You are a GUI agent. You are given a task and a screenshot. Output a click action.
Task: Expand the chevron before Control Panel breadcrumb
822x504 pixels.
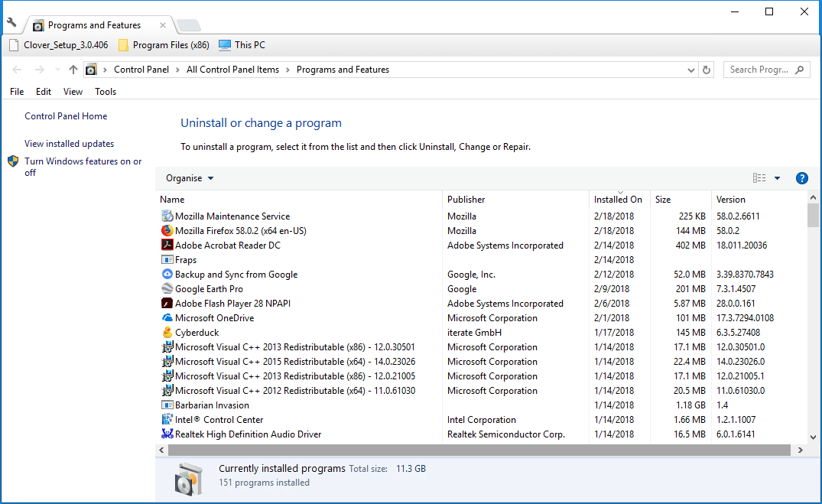tap(106, 70)
